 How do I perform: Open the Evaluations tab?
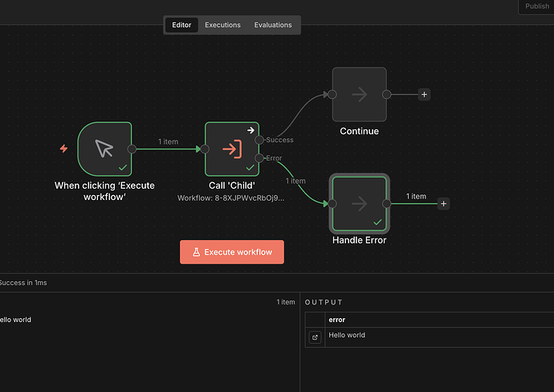click(x=273, y=25)
